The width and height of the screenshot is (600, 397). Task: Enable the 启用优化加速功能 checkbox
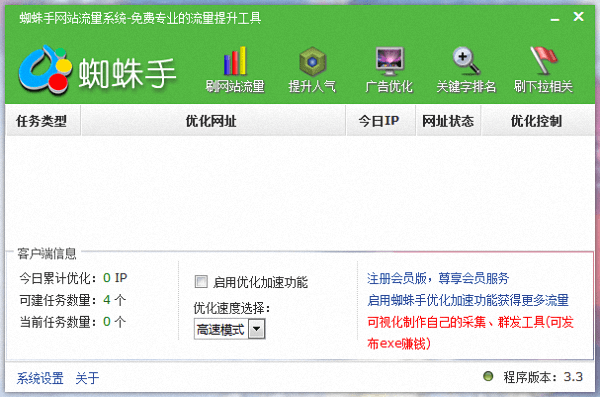click(x=201, y=282)
